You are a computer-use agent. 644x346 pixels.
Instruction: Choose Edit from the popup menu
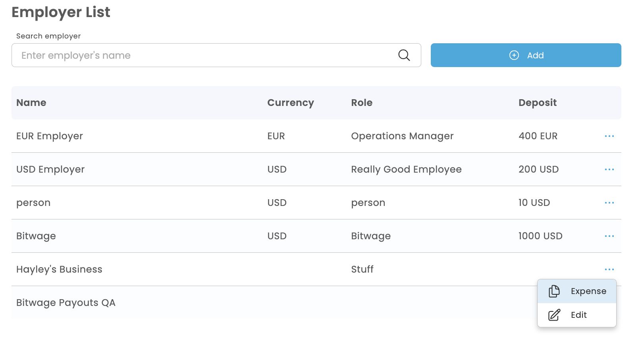[x=578, y=315]
